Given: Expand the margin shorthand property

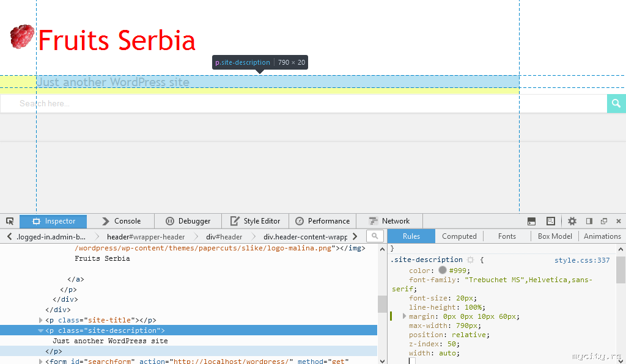Looking at the screenshot, I should coord(404,316).
